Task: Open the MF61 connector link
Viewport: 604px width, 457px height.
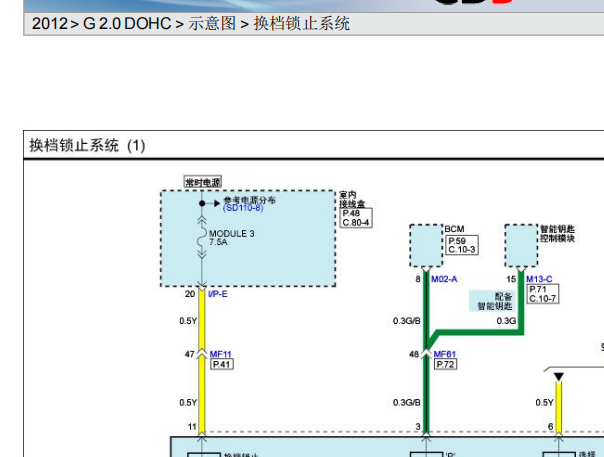Action: point(445,354)
